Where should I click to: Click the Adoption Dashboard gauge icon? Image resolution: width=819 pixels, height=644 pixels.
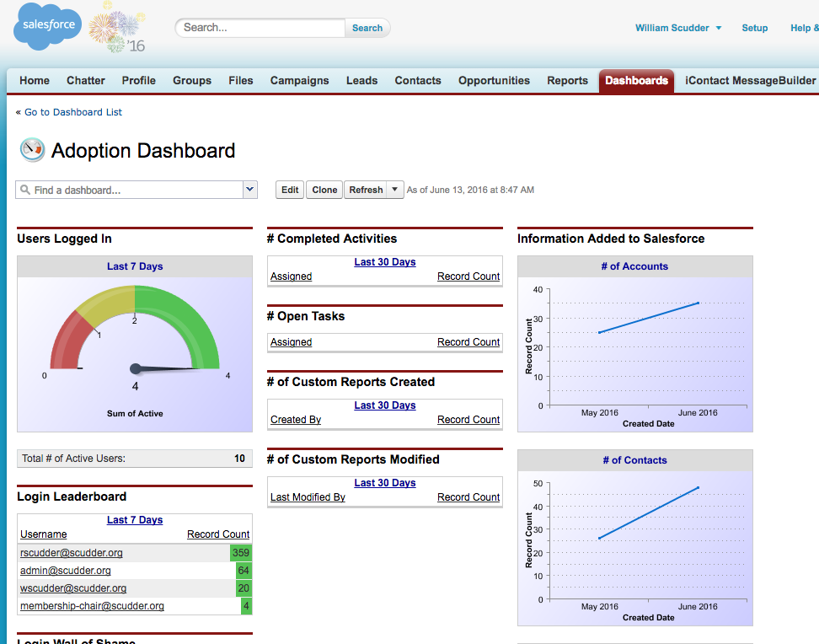click(32, 150)
